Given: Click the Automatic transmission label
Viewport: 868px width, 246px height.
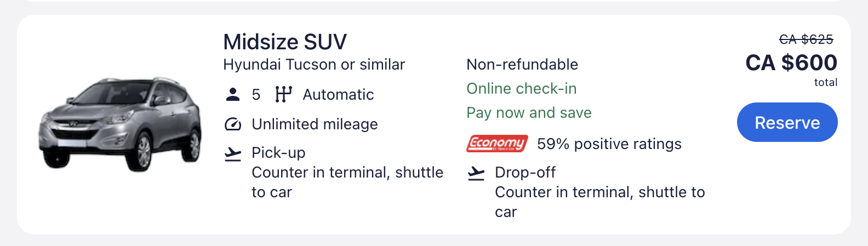Looking at the screenshot, I should (x=338, y=95).
